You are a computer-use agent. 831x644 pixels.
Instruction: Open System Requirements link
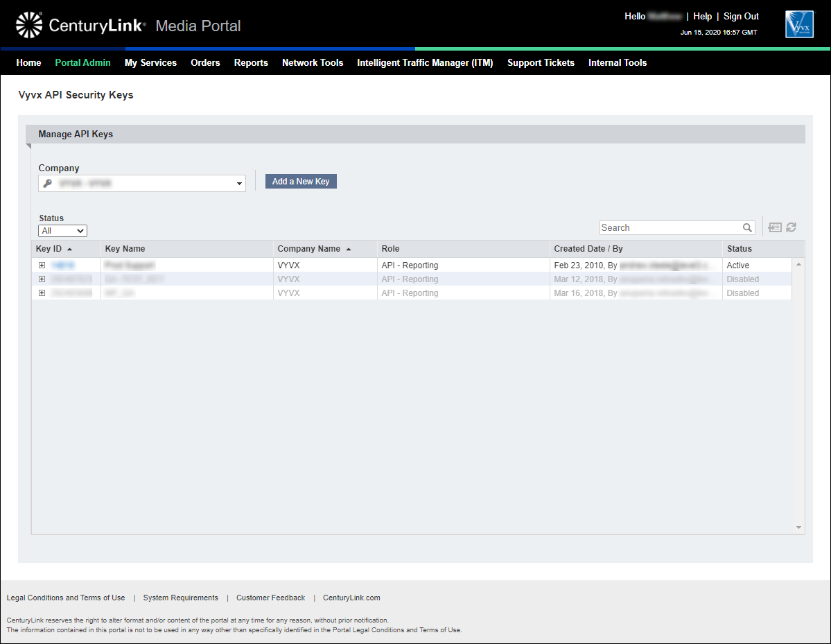click(x=181, y=598)
